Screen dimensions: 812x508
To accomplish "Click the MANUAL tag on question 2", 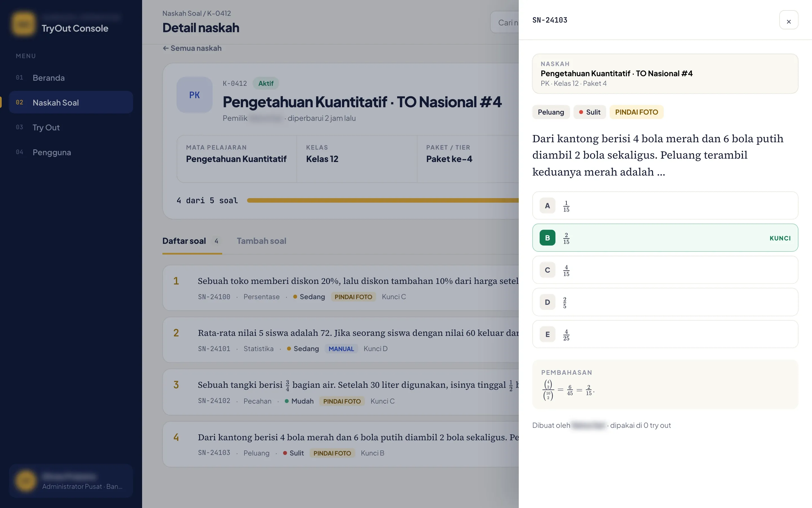I will tap(341, 349).
